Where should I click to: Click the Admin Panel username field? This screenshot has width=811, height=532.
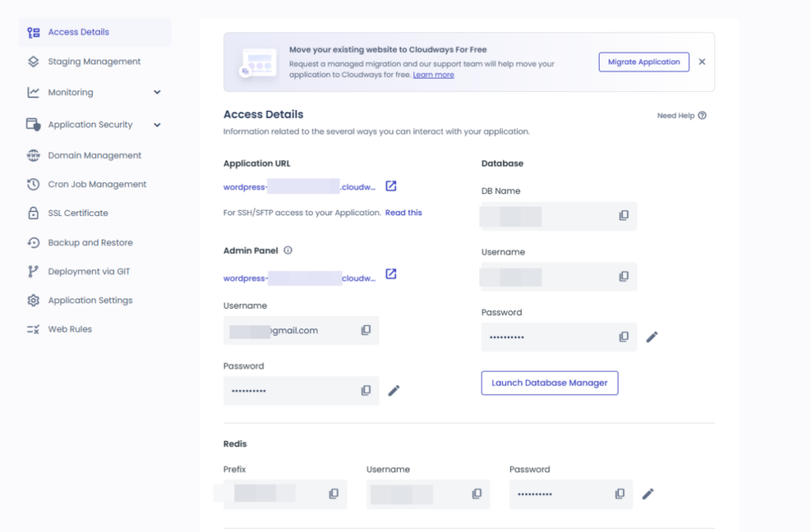pyautogui.click(x=301, y=330)
